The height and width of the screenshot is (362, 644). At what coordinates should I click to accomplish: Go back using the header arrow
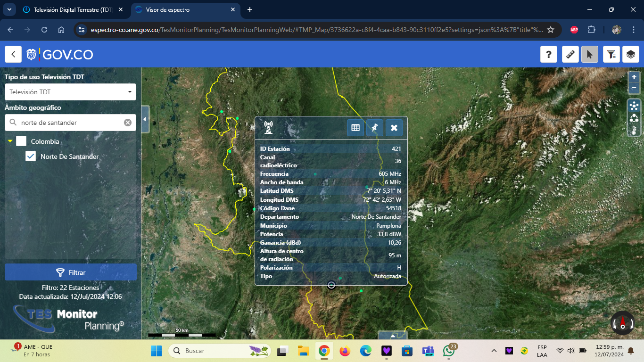[13, 55]
